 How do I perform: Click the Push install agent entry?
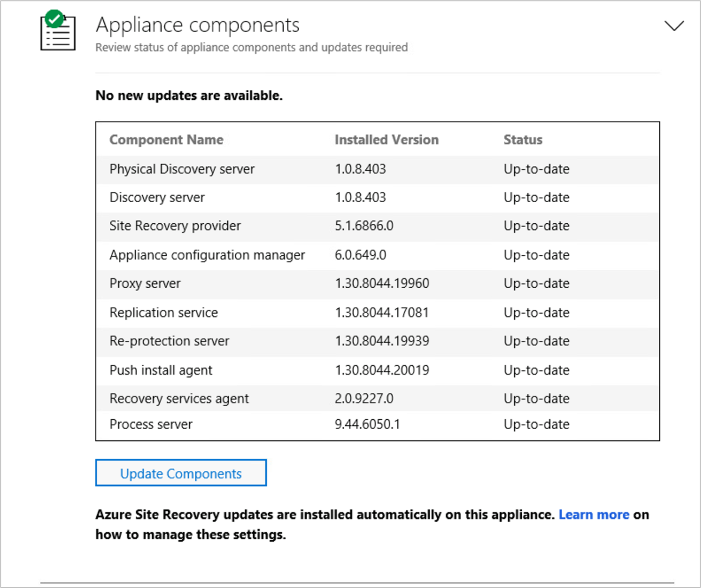coord(161,370)
